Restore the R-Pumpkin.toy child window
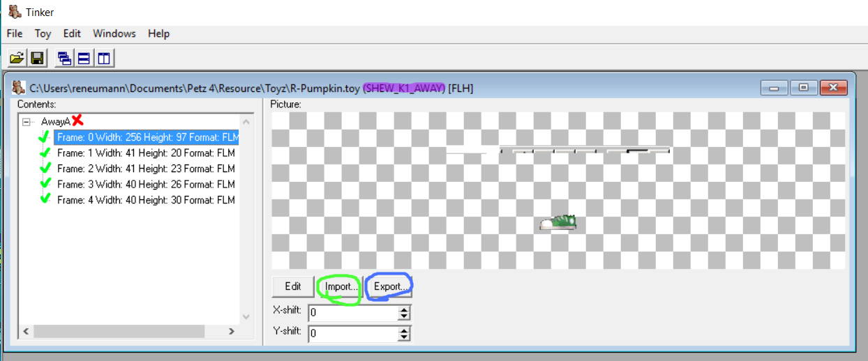 pos(804,88)
